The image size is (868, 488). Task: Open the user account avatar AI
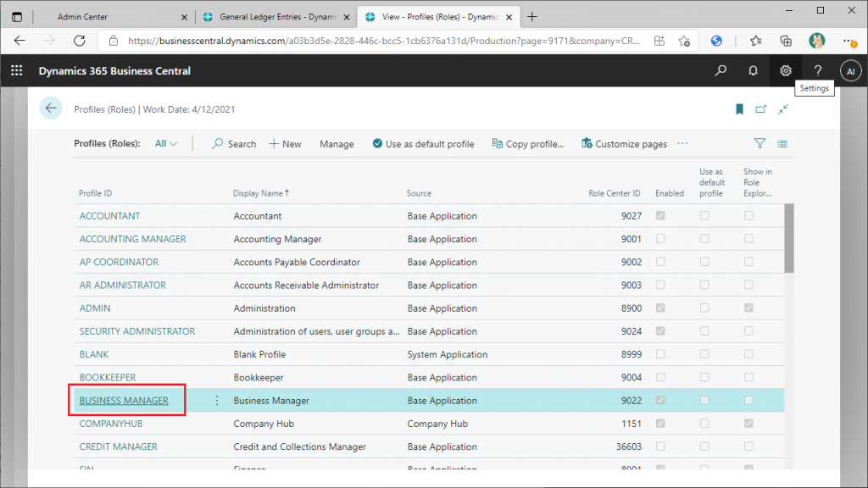pos(850,71)
